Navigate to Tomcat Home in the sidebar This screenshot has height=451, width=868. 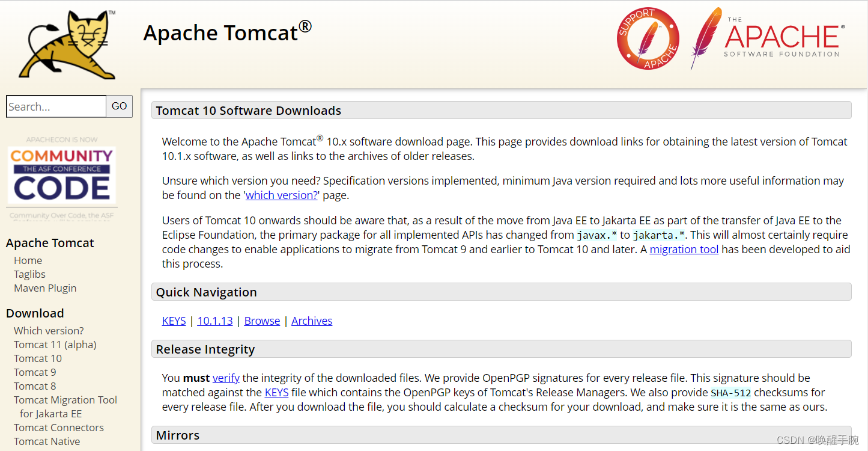tap(28, 260)
